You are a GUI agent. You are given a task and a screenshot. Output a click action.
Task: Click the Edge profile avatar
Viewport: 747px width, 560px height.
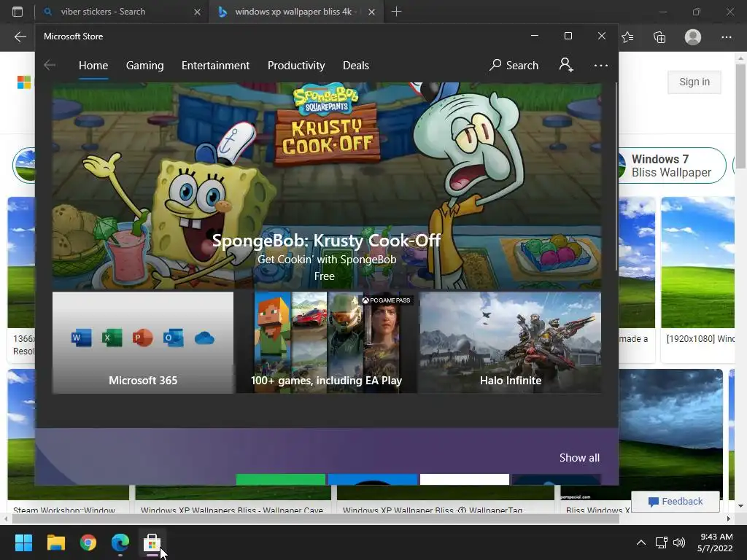tap(693, 36)
